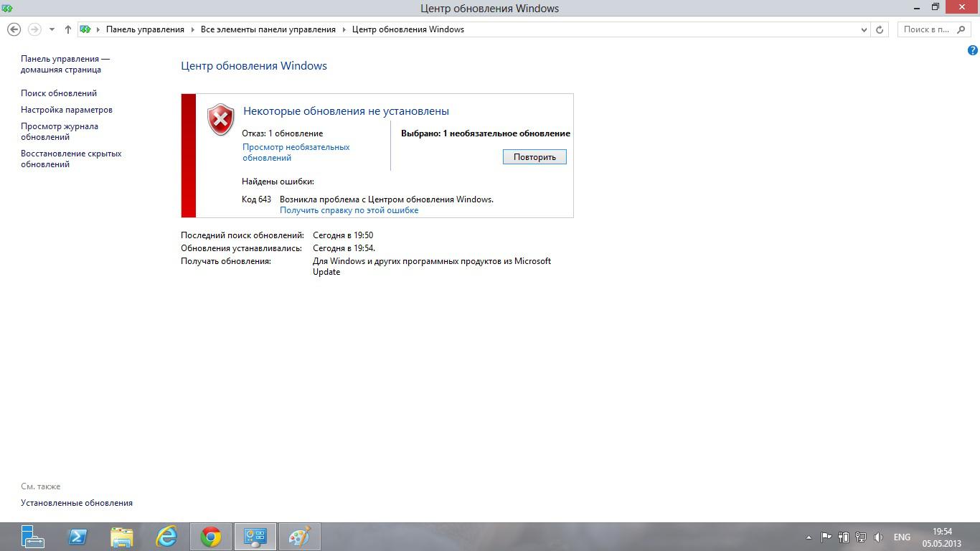Refresh the address bar view
Viewport: 980px width, 551px height.
click(x=880, y=29)
